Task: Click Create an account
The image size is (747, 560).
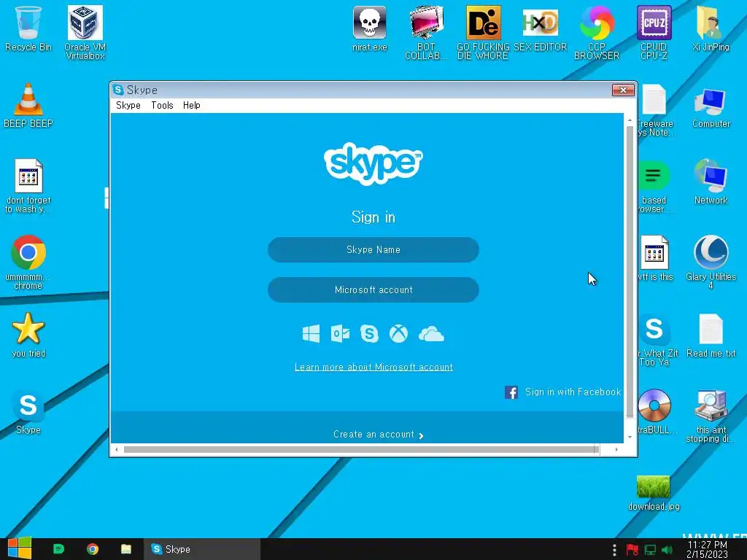Action: [379, 435]
